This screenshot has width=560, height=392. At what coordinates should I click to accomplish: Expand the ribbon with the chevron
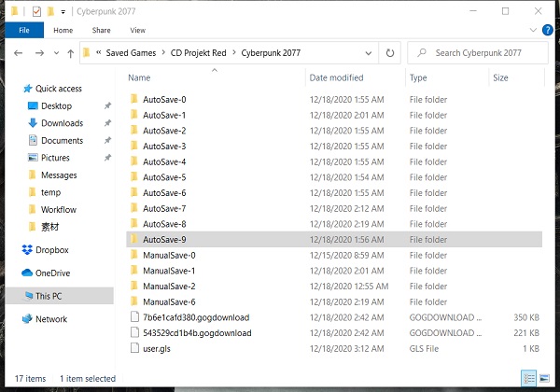tap(533, 30)
